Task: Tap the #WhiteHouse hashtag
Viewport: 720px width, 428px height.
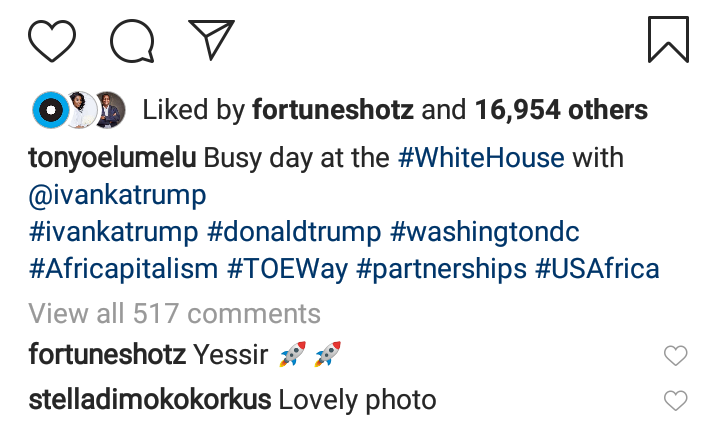Action: pos(480,158)
